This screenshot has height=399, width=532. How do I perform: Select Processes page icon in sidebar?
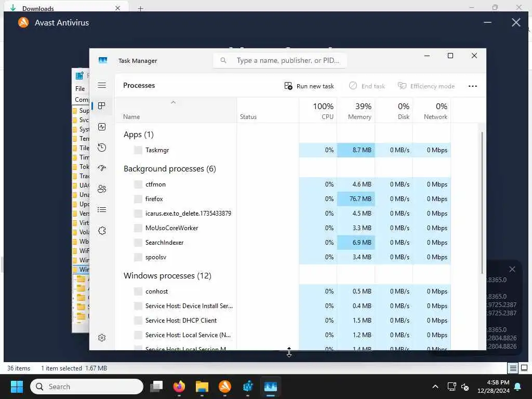click(x=102, y=106)
